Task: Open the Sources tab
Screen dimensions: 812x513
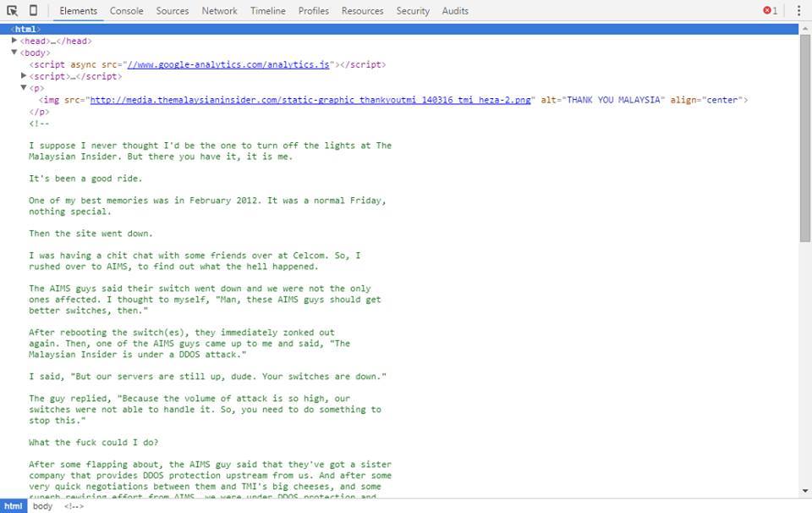Action: coord(173,10)
